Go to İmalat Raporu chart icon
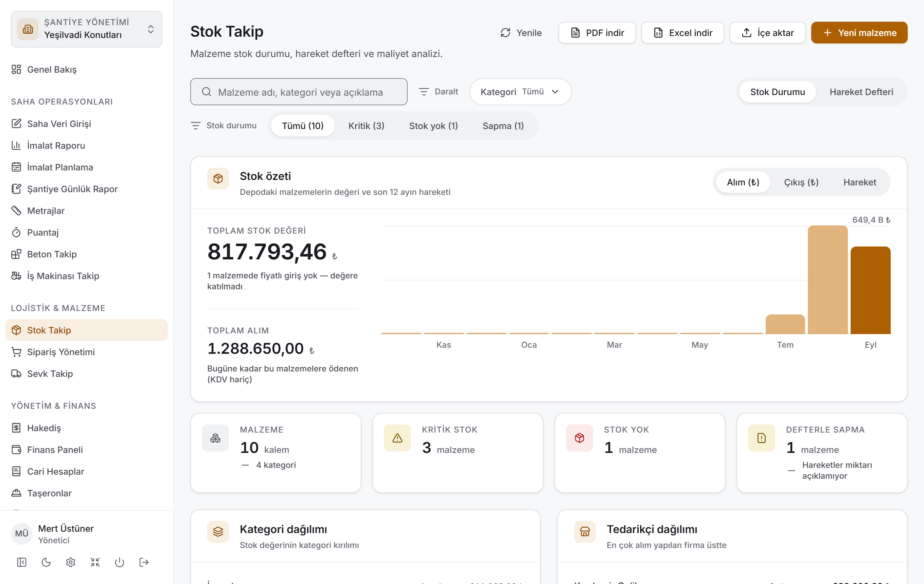924x584 pixels. click(16, 145)
